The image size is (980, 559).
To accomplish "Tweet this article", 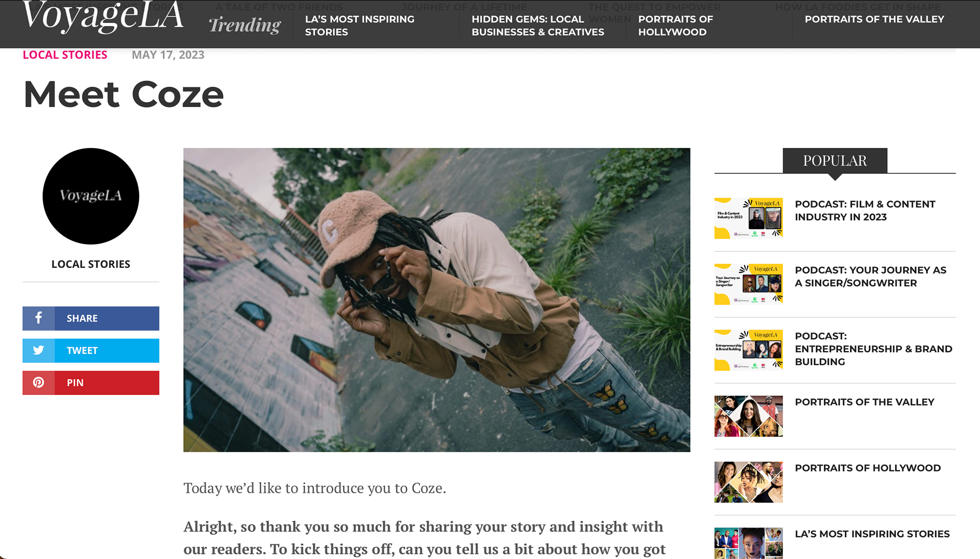I will (91, 350).
